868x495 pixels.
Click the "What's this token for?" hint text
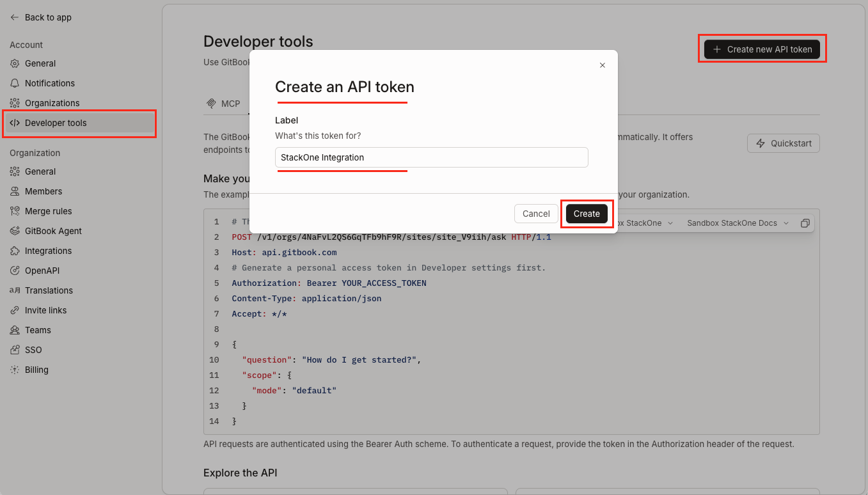[318, 136]
